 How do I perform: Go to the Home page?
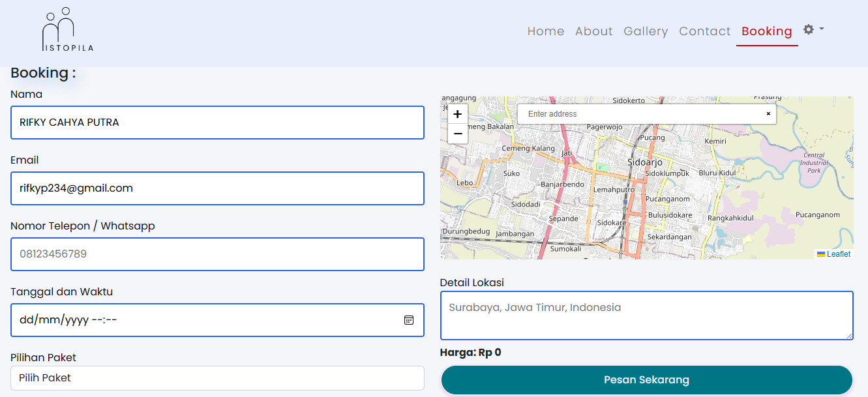point(546,31)
